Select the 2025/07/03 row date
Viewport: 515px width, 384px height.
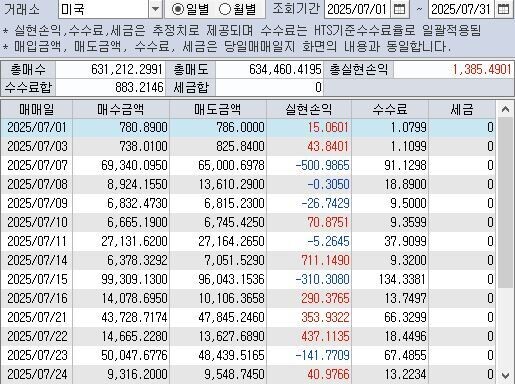(x=37, y=146)
